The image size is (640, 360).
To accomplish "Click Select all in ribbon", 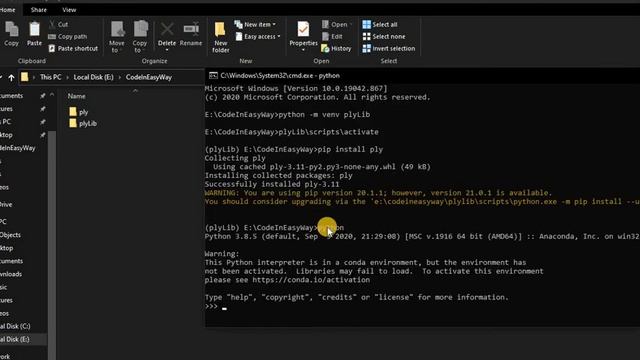I will coord(380,24).
